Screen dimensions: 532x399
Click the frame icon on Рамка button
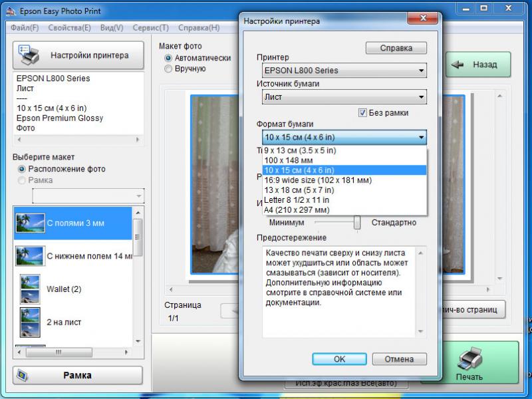click(23, 375)
